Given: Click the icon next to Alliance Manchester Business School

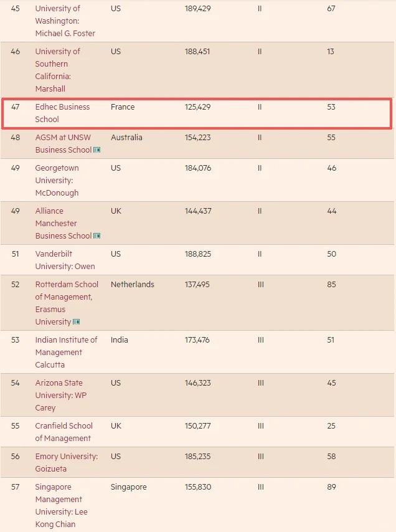Looking at the screenshot, I should pos(97,236).
